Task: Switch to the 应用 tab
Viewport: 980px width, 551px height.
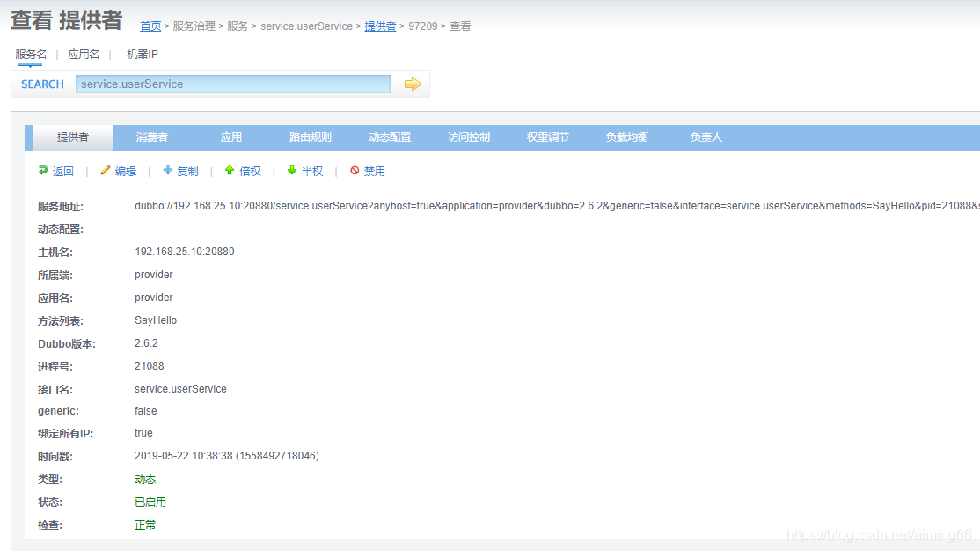Action: point(230,137)
